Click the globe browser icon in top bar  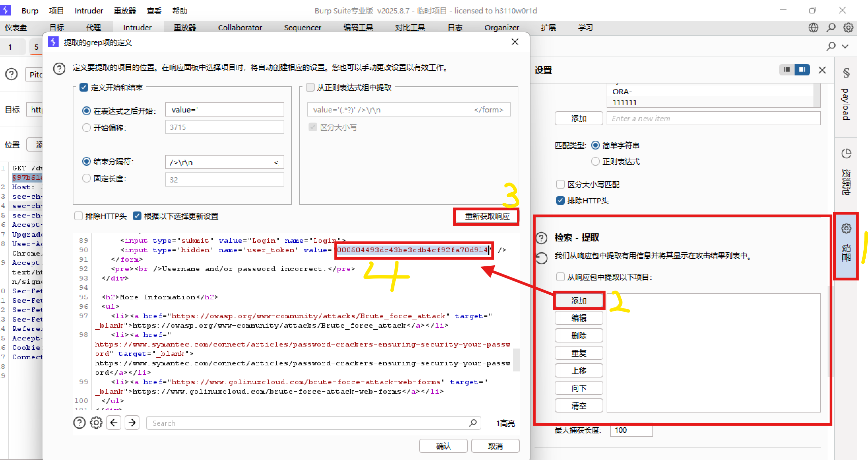(813, 28)
